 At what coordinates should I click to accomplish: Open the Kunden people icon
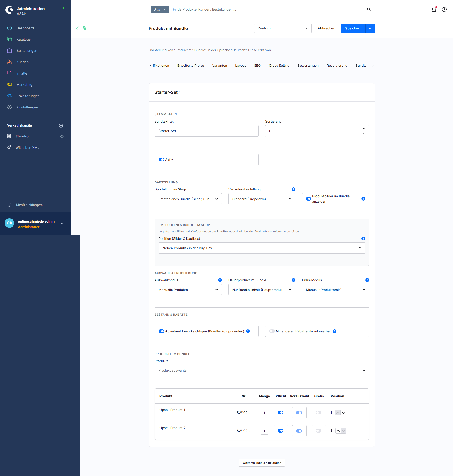click(x=9, y=62)
